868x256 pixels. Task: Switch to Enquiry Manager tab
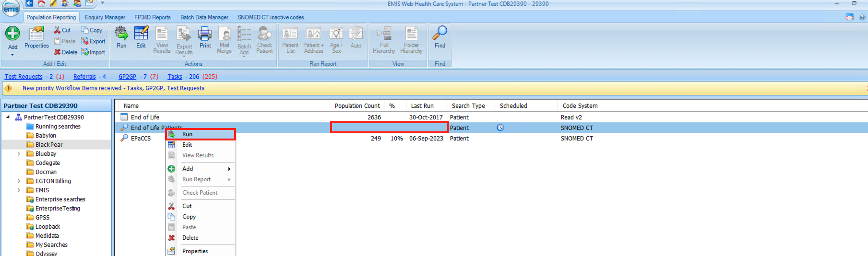click(x=105, y=17)
